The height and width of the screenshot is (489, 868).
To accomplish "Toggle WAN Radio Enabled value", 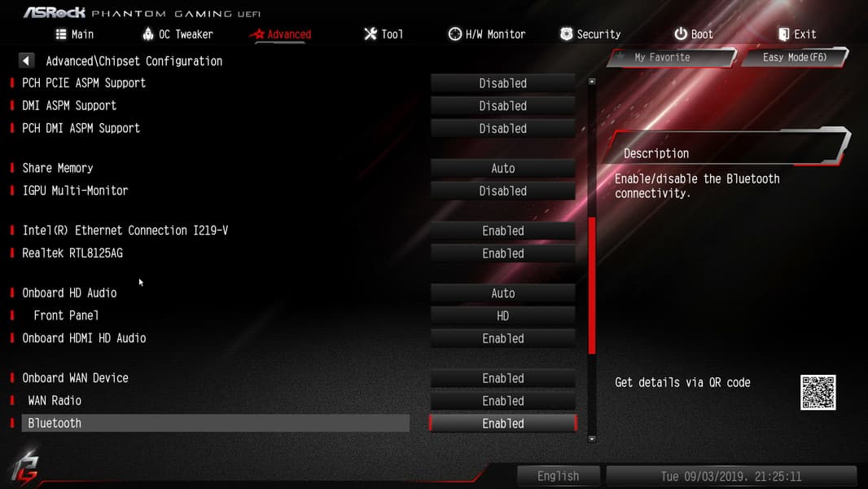I will (502, 401).
